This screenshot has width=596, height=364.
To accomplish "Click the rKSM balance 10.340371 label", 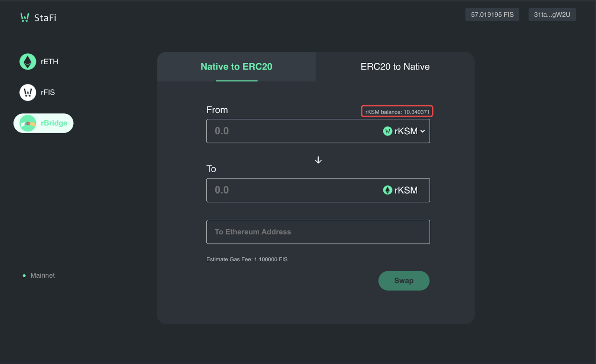I will coord(397,112).
